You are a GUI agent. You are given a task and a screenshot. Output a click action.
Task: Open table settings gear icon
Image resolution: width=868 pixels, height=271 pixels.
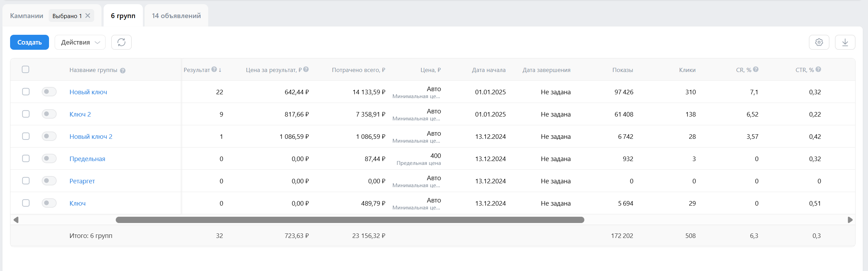click(x=819, y=42)
